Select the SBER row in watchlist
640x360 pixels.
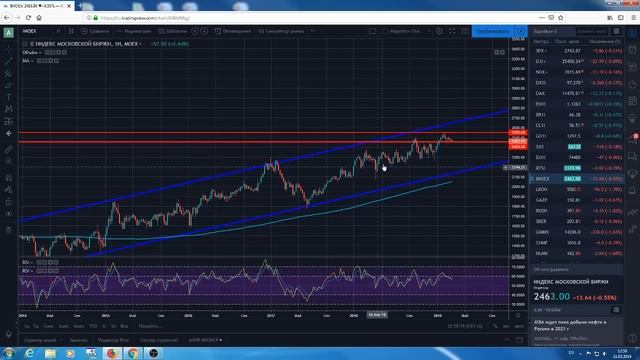pyautogui.click(x=577, y=221)
